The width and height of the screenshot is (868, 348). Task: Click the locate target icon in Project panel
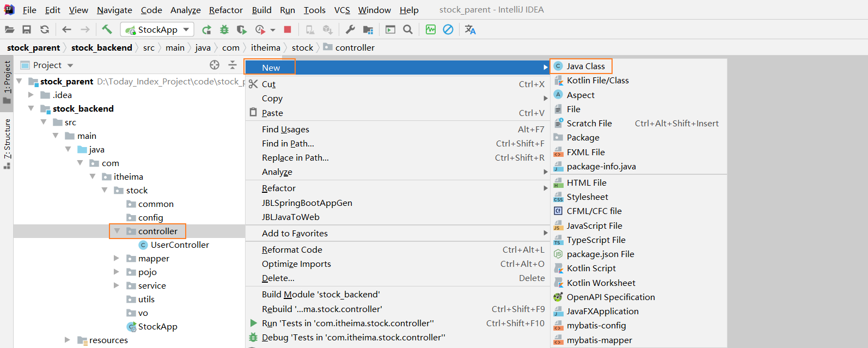coord(215,65)
